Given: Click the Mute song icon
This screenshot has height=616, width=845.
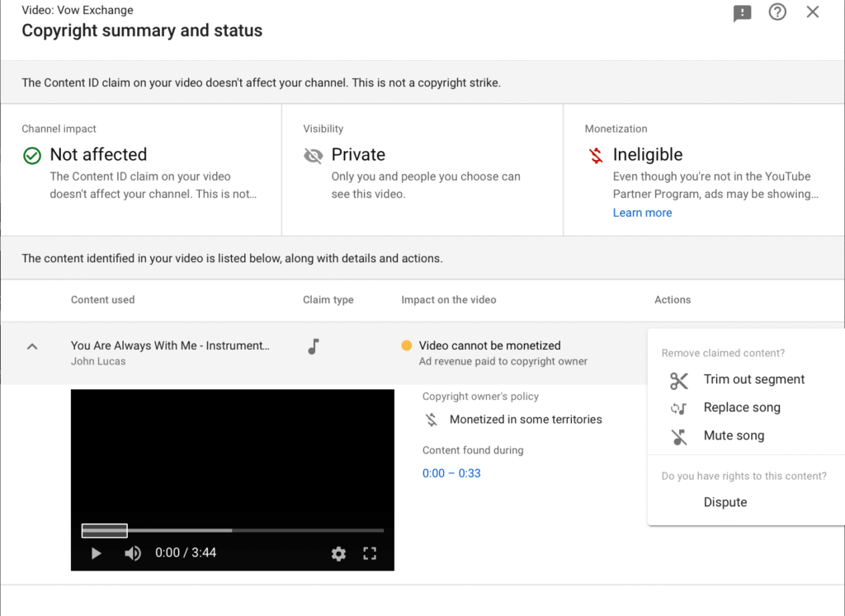Looking at the screenshot, I should pos(679,436).
